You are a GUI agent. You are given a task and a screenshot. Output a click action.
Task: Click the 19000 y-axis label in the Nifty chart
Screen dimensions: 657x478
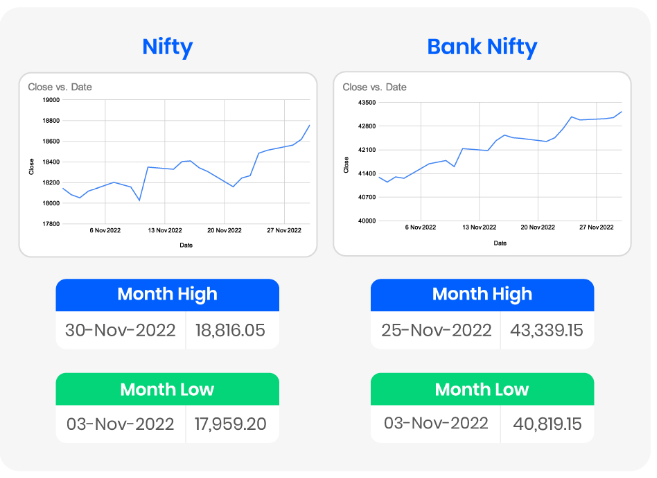pos(48,100)
